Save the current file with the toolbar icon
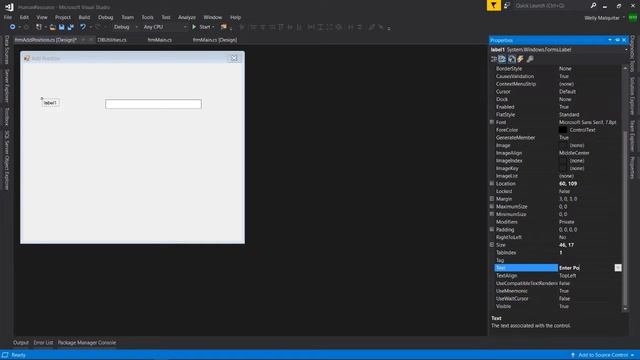This screenshot has width=640, height=360. click(62, 27)
